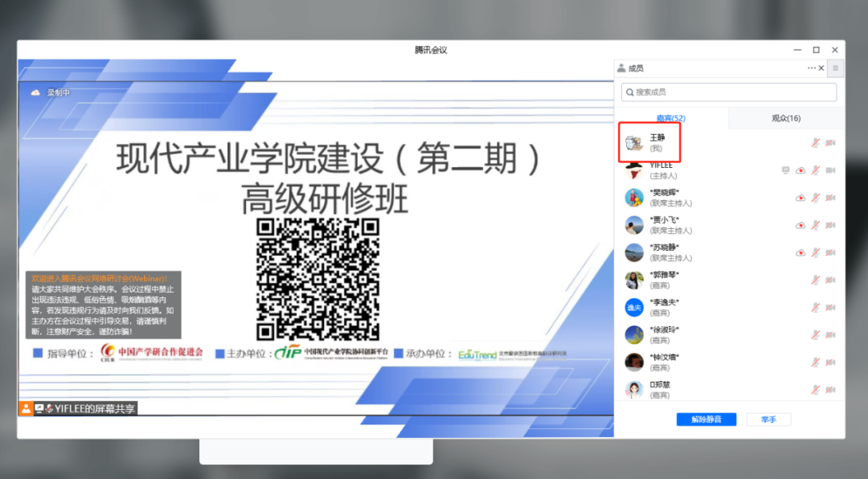Select the member name YIFLEE
Screen dimensions: 868x479
pyautogui.click(x=661, y=165)
